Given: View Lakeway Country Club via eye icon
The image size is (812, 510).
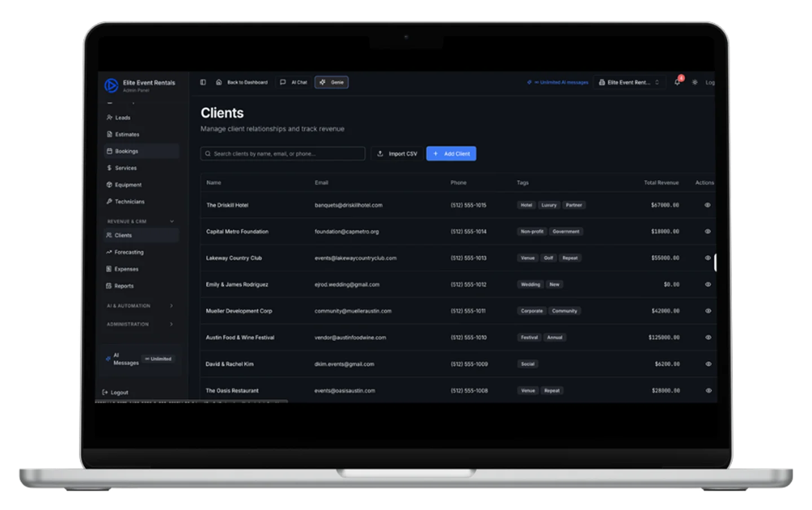Looking at the screenshot, I should (707, 258).
